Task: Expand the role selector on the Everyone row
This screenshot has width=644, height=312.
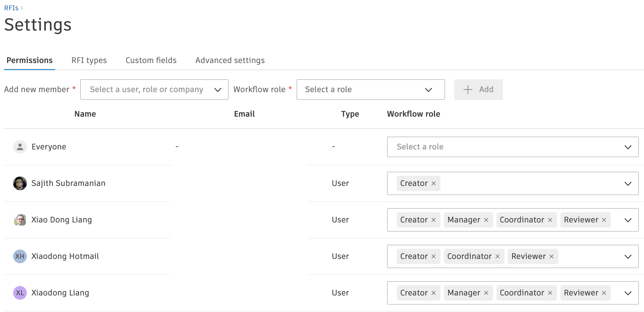Action: pos(628,147)
